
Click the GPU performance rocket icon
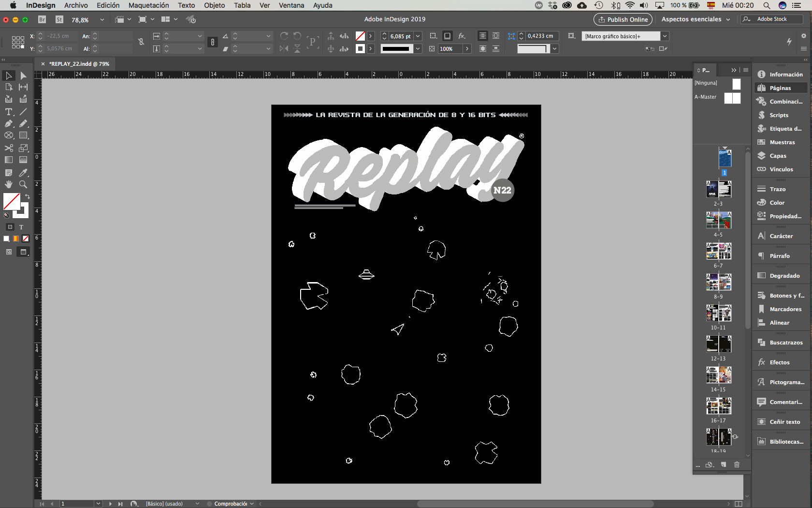[191, 19]
